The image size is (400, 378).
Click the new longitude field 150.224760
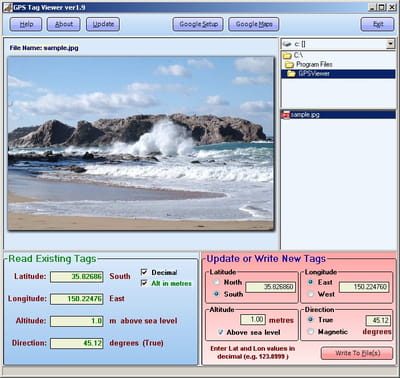364,287
